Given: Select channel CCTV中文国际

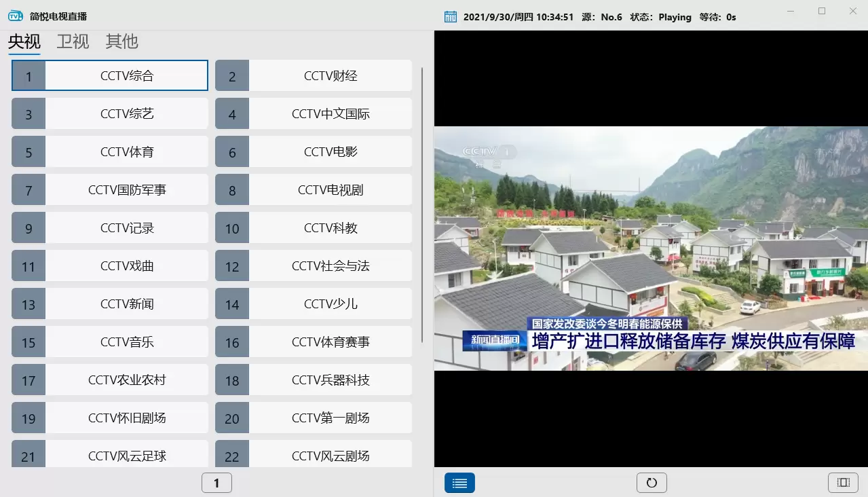Looking at the screenshot, I should (314, 113).
